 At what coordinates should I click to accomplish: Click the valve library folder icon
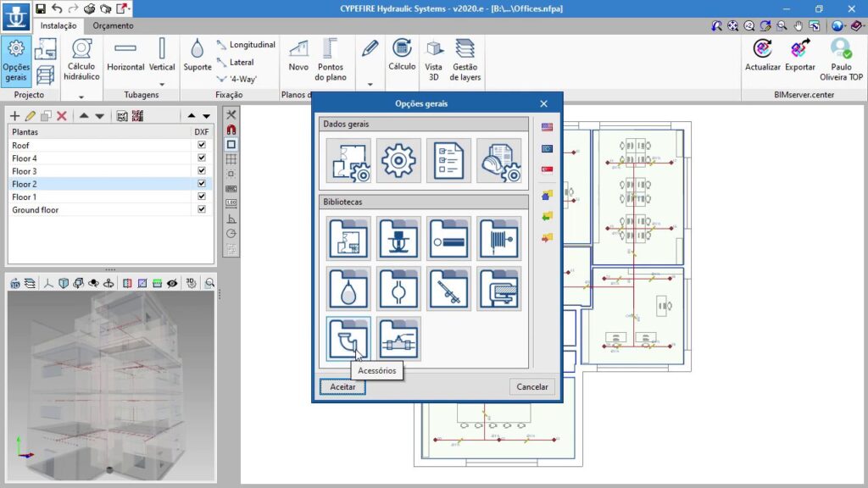398,338
